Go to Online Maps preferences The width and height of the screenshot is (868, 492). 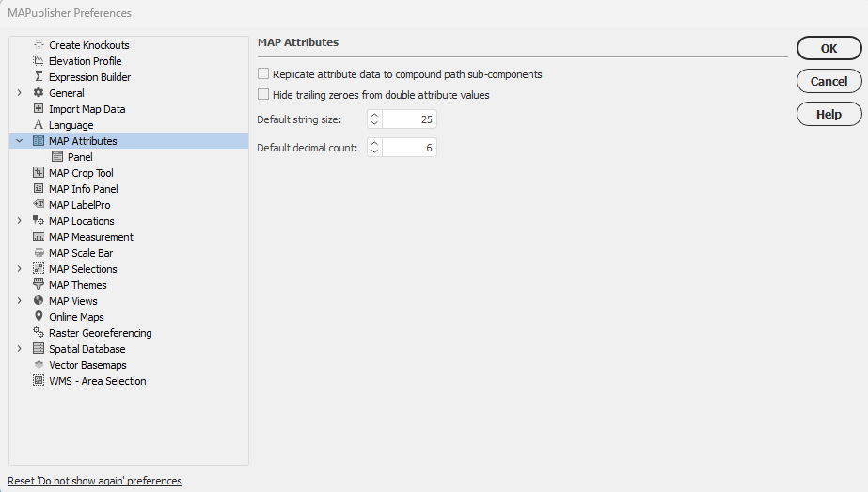pos(76,317)
